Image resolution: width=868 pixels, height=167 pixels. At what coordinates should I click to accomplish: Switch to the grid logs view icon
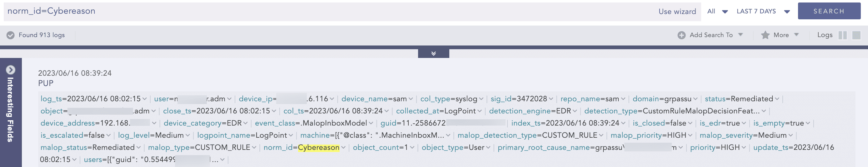[x=856, y=35]
